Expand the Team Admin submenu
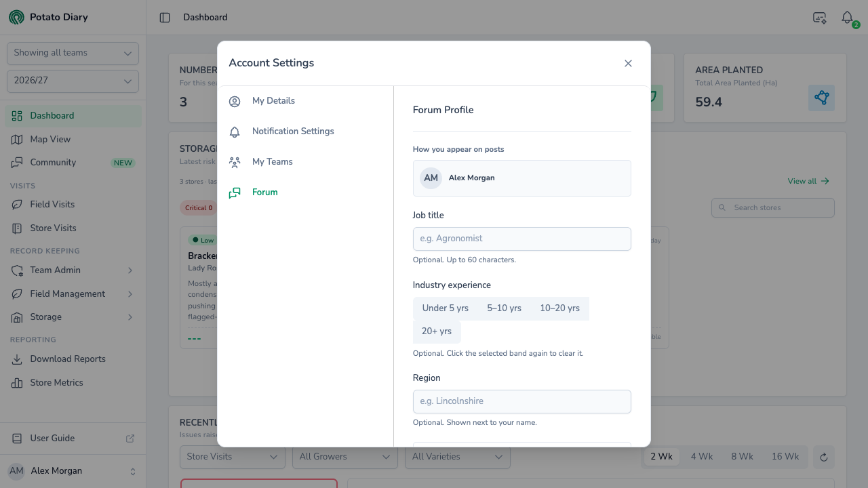 pyautogui.click(x=73, y=270)
